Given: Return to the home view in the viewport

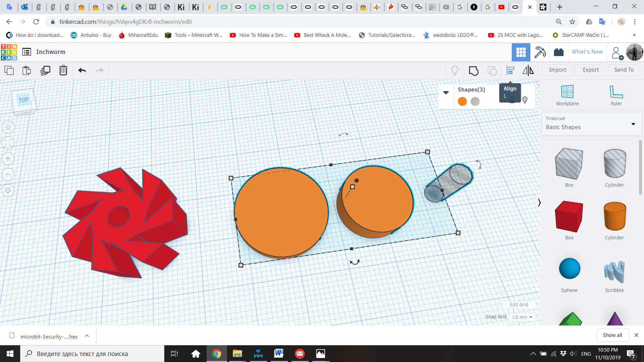Looking at the screenshot, I should 8,127.
